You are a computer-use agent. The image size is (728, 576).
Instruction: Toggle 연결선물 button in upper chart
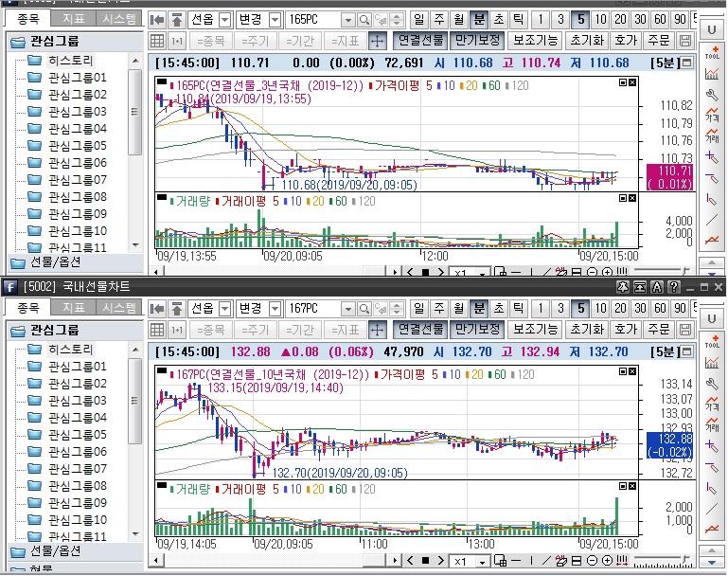(420, 41)
